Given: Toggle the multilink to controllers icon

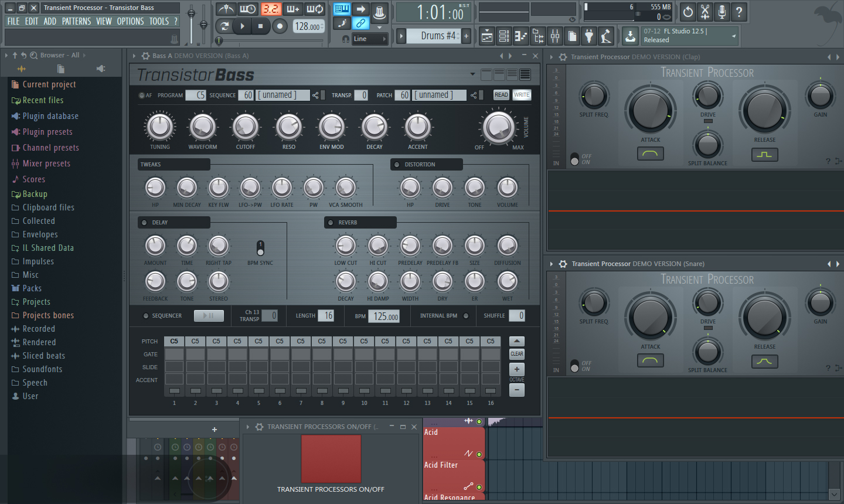Looking at the screenshot, I should tap(361, 23).
